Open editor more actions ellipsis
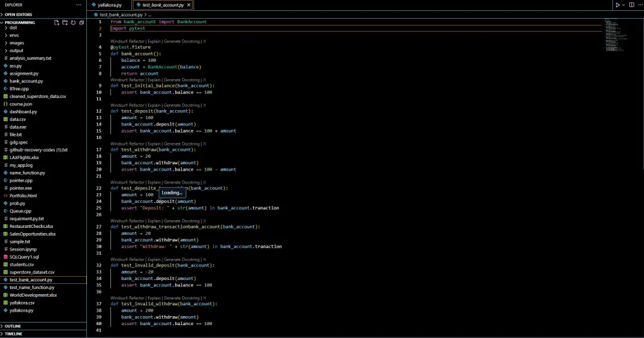 (x=640, y=5)
